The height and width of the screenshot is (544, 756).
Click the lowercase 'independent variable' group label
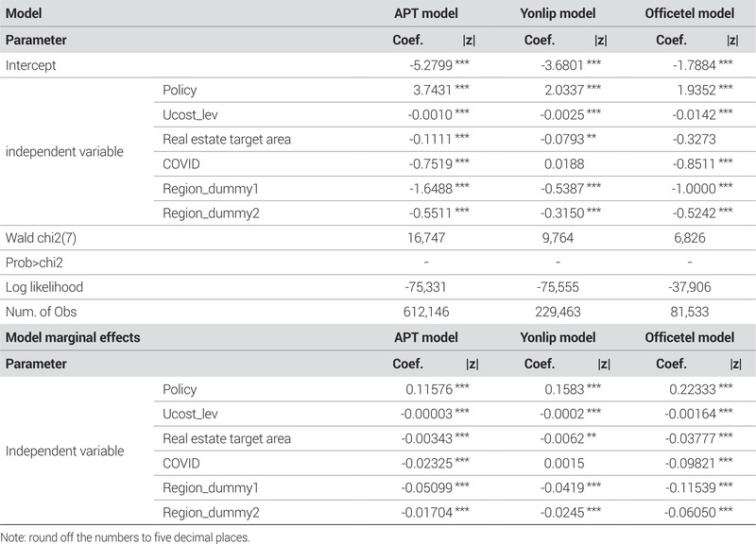64,151
